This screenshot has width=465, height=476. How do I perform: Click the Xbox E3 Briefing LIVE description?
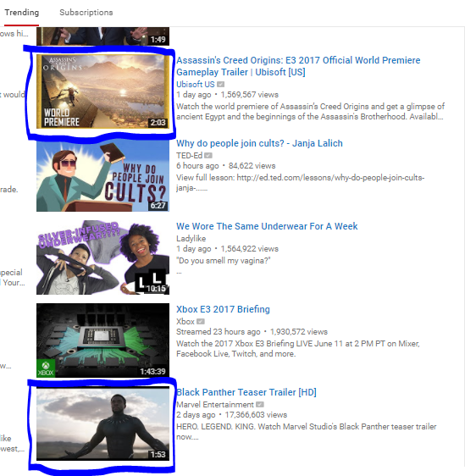click(x=298, y=348)
